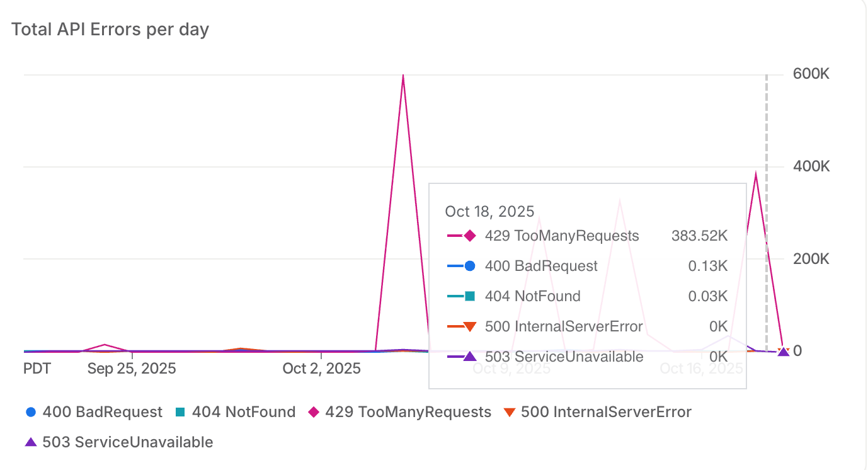Click the purple triangle marker inside the tooltip

(x=469, y=357)
